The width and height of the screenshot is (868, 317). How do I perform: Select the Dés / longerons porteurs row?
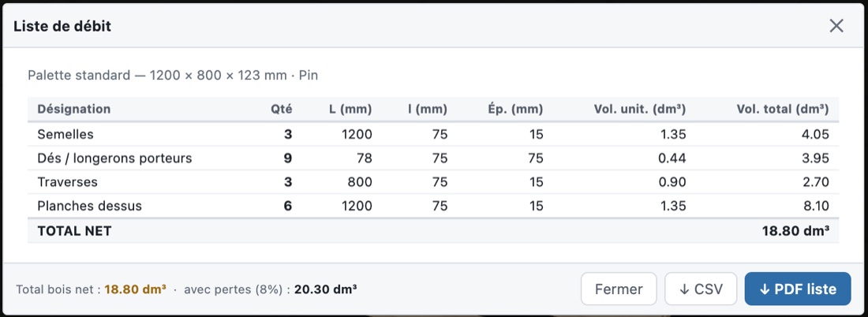[433, 158]
